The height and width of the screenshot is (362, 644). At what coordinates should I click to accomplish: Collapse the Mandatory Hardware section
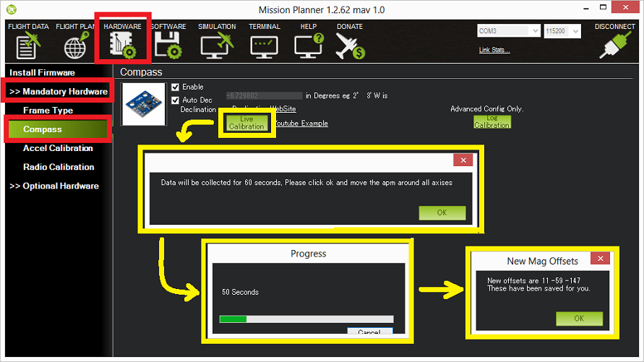59,91
